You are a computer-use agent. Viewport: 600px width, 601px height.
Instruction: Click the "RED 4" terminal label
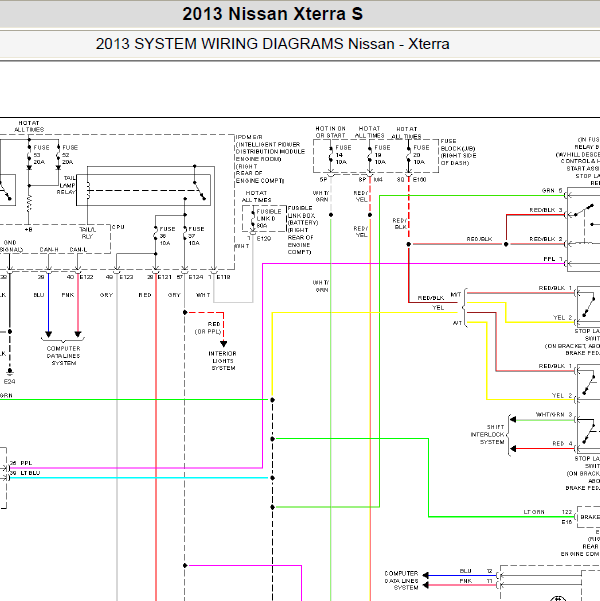pos(562,443)
